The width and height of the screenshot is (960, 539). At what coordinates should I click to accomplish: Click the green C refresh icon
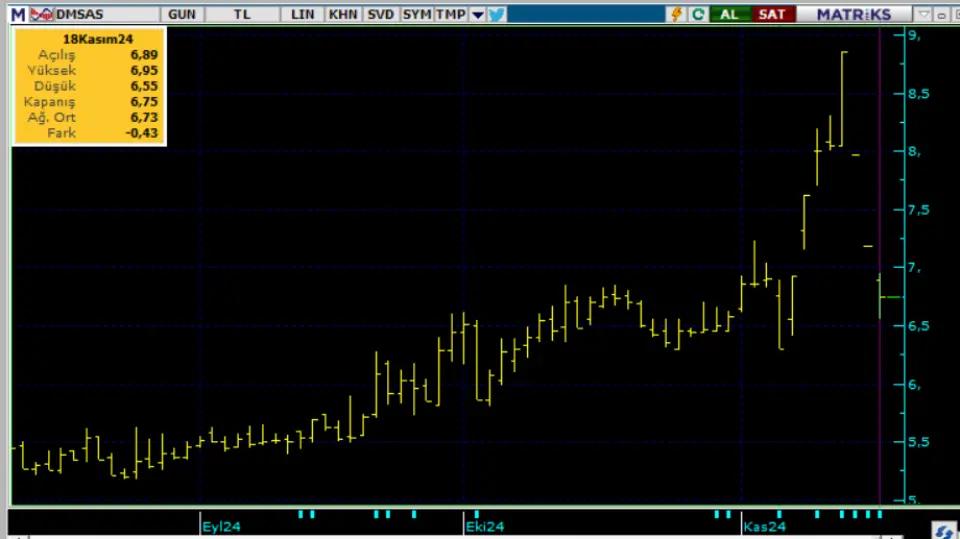(x=697, y=14)
